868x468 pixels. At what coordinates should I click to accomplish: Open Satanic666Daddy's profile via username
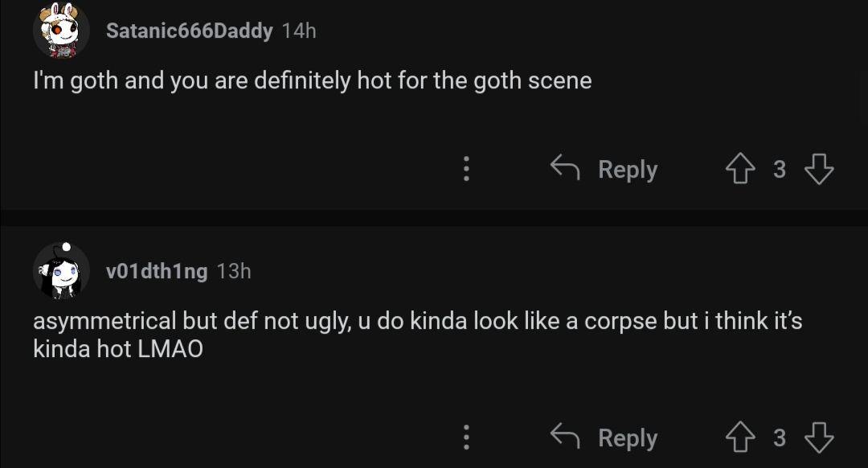click(x=190, y=31)
